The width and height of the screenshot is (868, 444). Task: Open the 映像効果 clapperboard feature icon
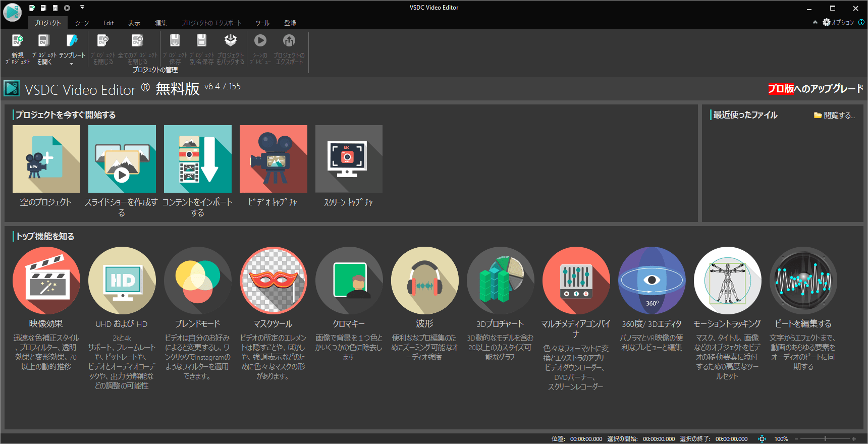tap(46, 281)
